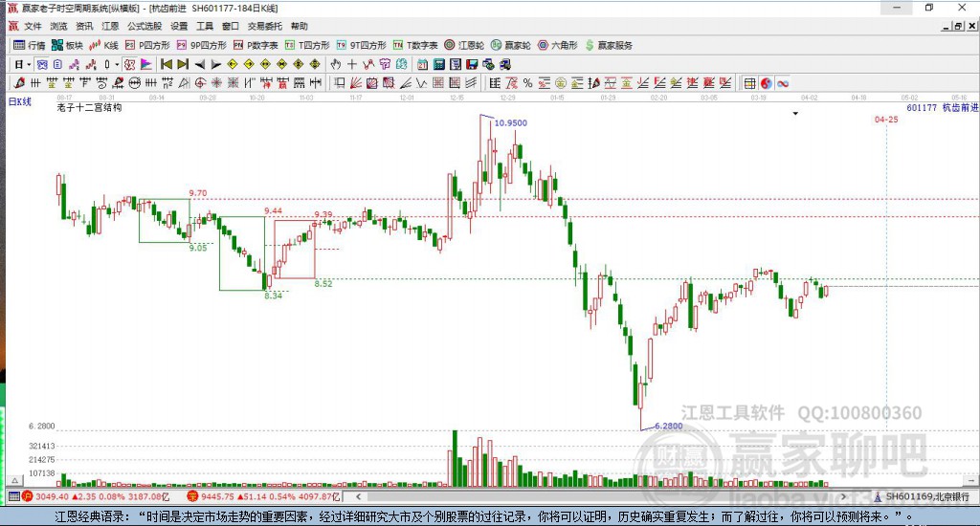Click the 6.2800 low price label
Screen dimensions: 980x526
pos(668,426)
